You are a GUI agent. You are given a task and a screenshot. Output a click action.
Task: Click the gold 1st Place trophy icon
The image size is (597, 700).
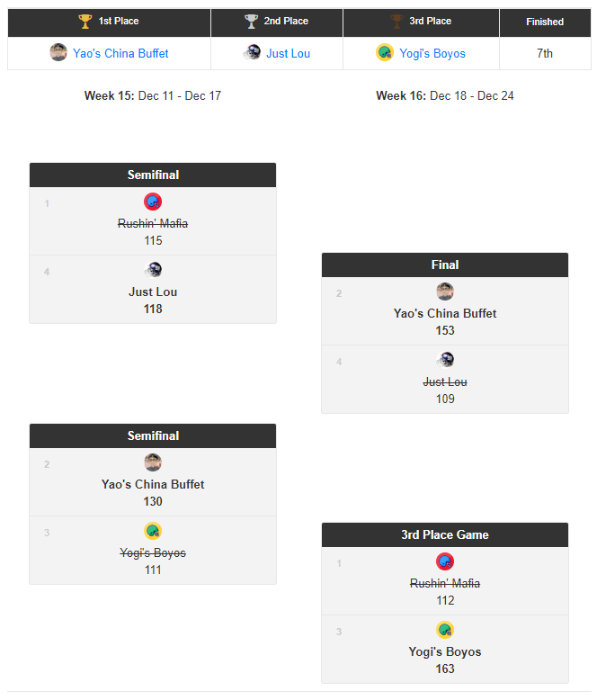85,21
